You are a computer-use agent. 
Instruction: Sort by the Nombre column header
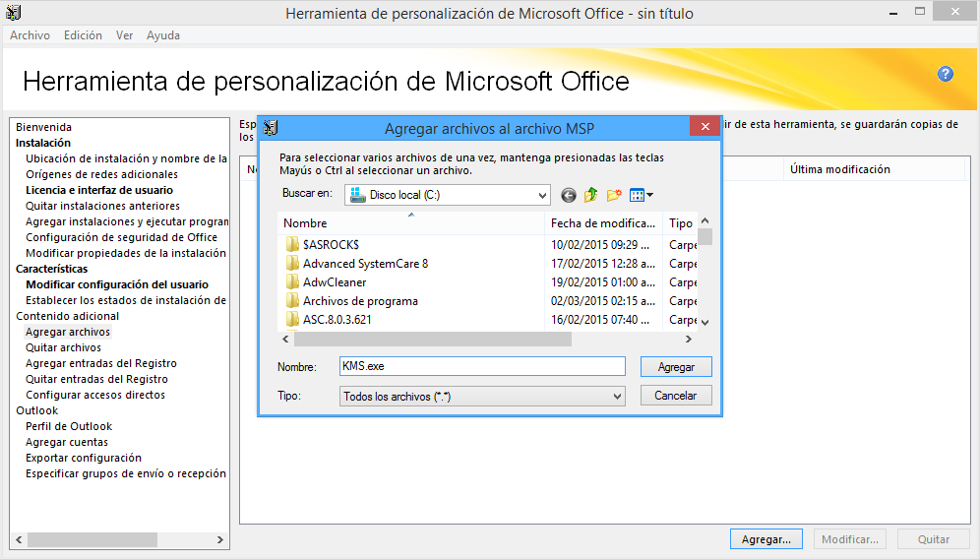[411, 223]
